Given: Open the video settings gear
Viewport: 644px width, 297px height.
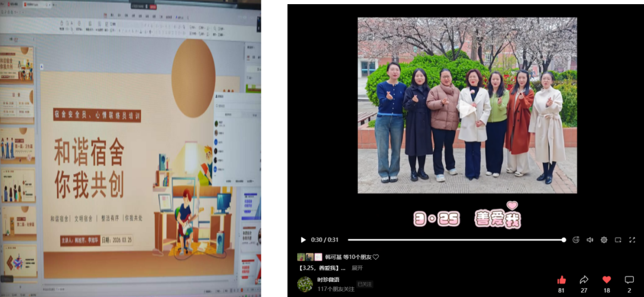Looking at the screenshot, I should tap(604, 240).
